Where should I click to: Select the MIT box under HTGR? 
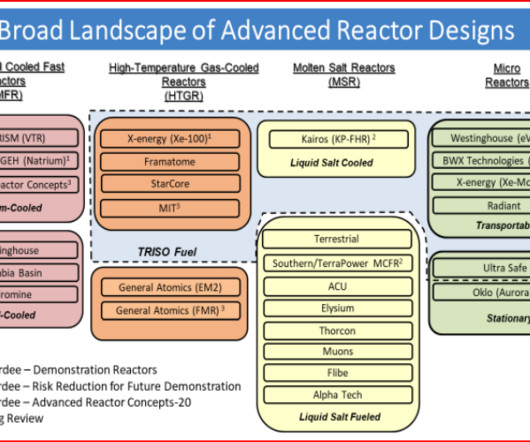[170, 208]
